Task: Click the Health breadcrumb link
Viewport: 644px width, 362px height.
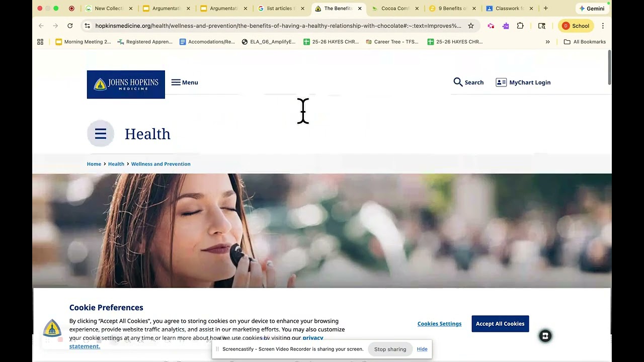Action: (x=116, y=164)
